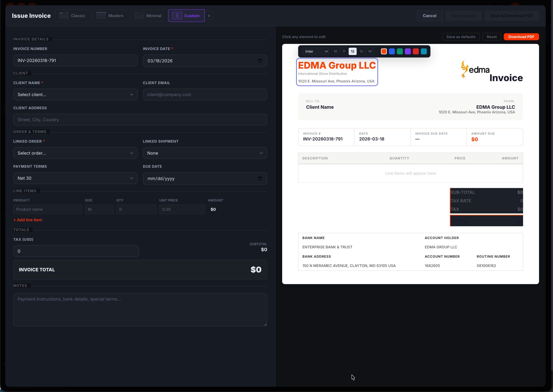
Task: Pick the purple color swatch
Action: (x=408, y=51)
